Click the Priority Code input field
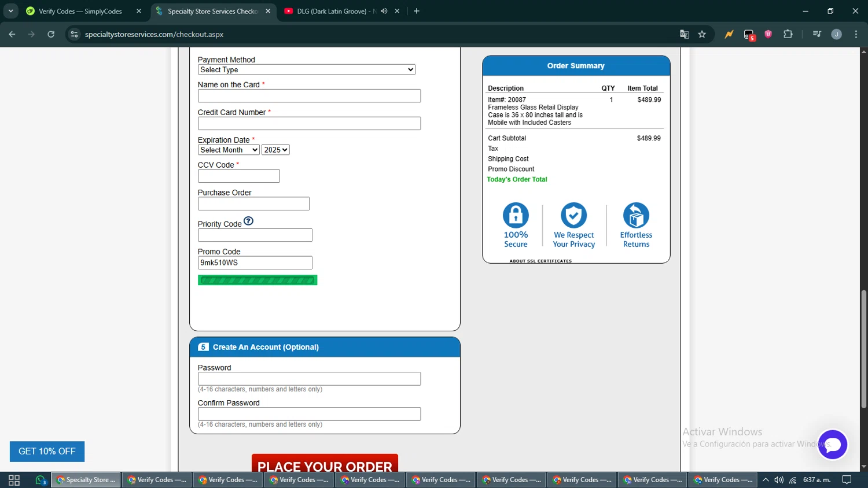868x488 pixels. click(255, 235)
